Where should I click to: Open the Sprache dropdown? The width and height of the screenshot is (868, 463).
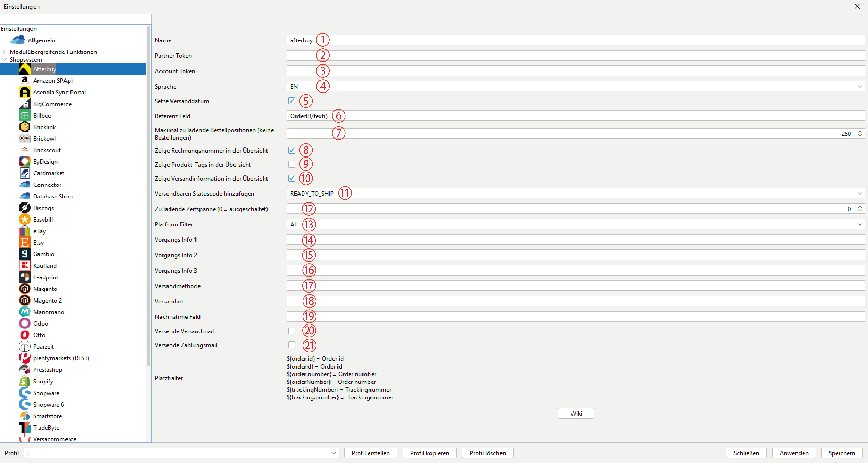point(576,87)
